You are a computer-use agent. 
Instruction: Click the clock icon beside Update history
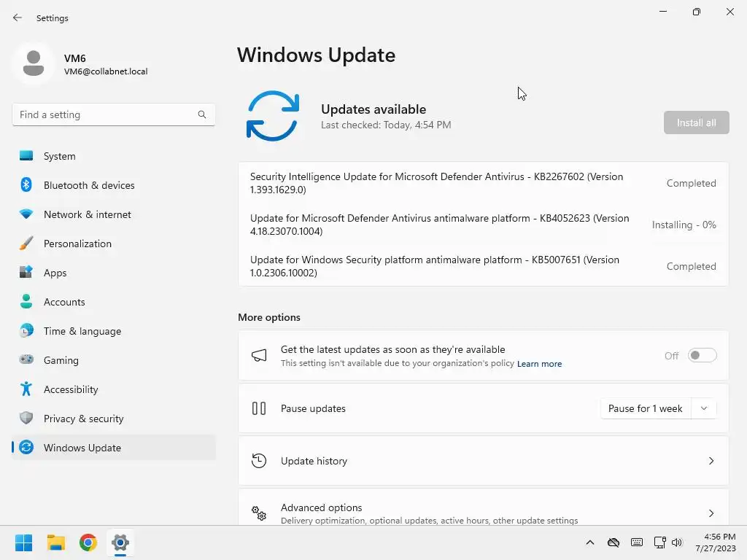pyautogui.click(x=259, y=461)
